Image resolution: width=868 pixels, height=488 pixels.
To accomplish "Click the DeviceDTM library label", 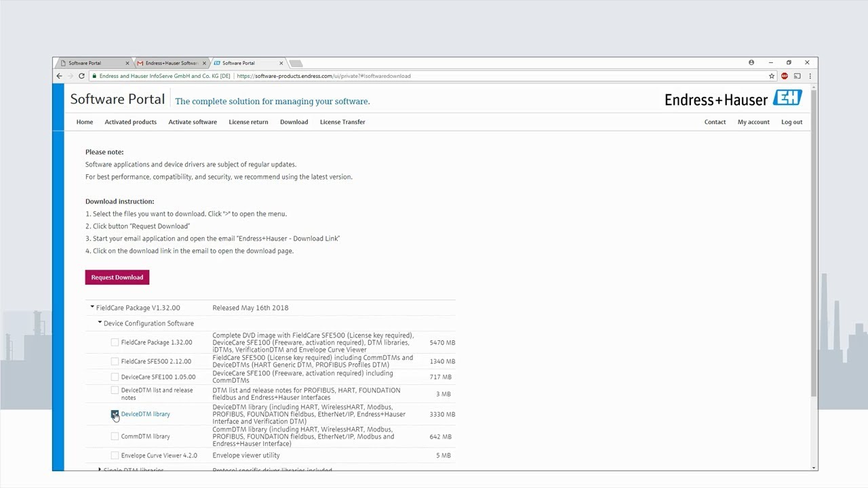I will click(145, 414).
